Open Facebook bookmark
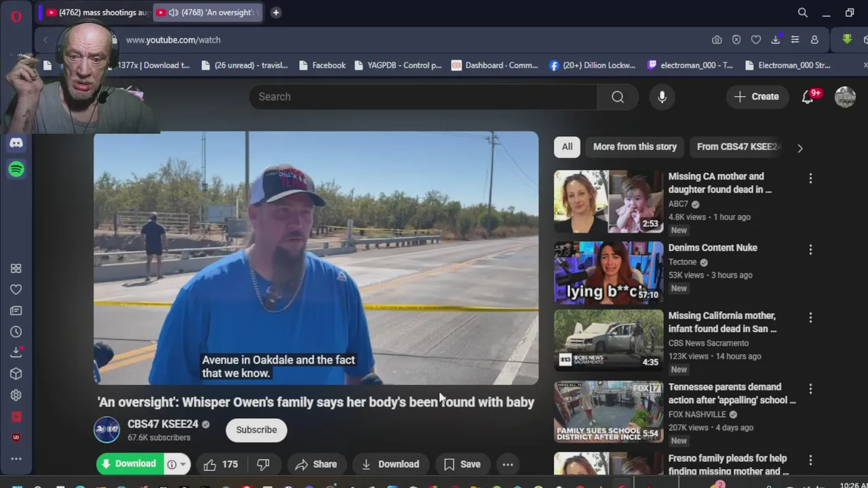 322,65
